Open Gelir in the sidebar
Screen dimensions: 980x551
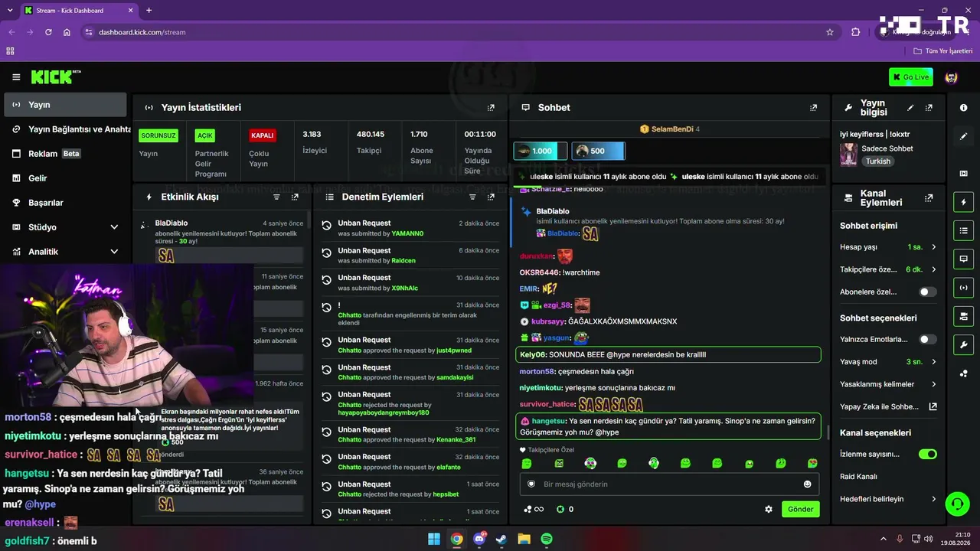point(65,178)
